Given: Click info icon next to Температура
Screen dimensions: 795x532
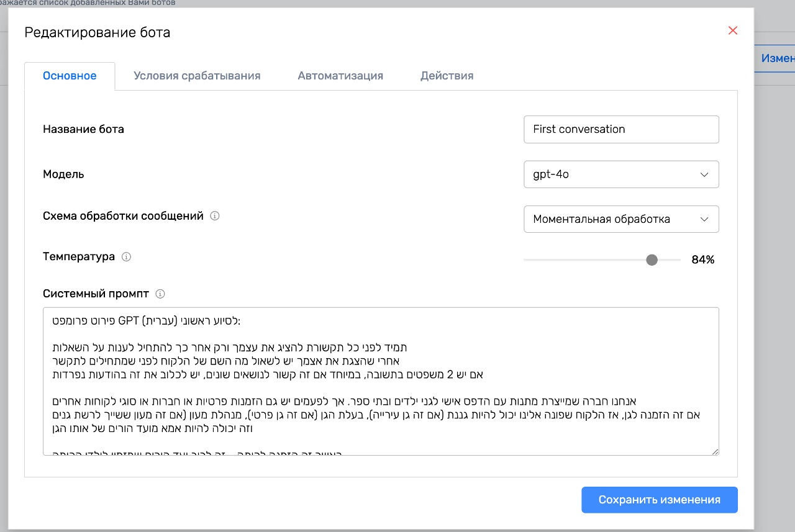Looking at the screenshot, I should [x=126, y=257].
